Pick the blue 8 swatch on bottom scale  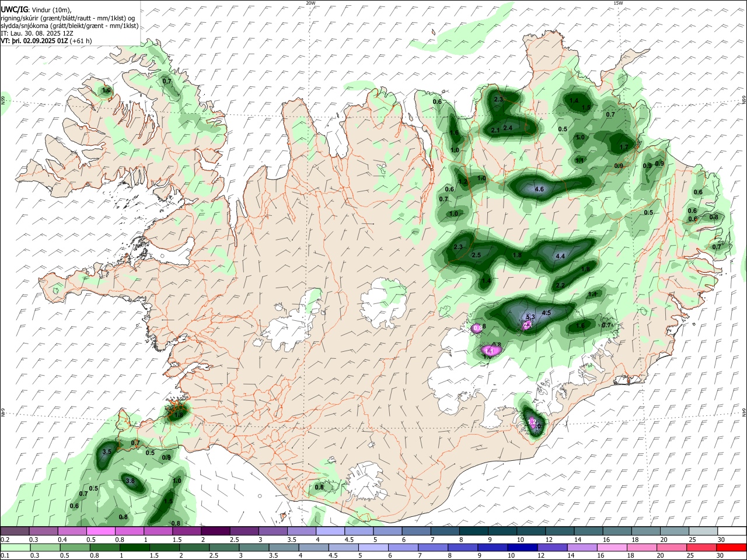point(462,547)
